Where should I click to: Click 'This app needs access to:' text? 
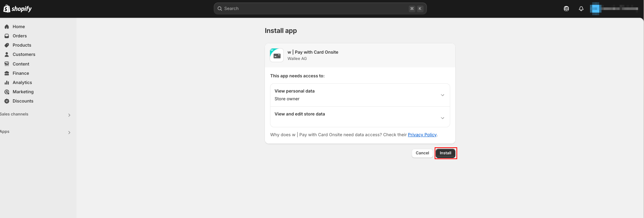(x=297, y=76)
